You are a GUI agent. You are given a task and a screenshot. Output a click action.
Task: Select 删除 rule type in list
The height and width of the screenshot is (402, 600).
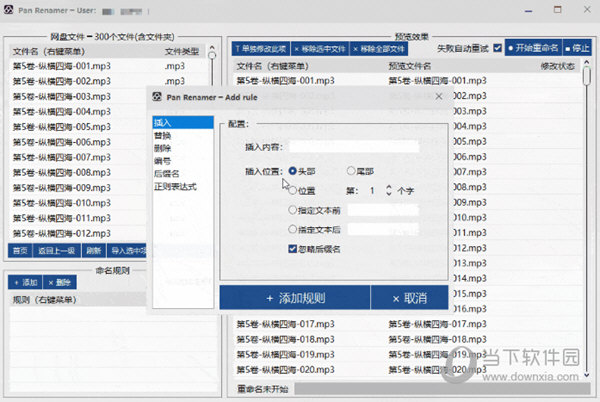point(183,148)
